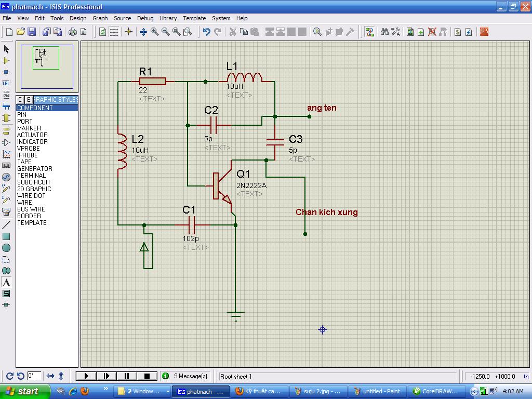Viewport: 532px width, 399px height.
Task: Select the wire label (LBL) tool
Action: [6, 83]
